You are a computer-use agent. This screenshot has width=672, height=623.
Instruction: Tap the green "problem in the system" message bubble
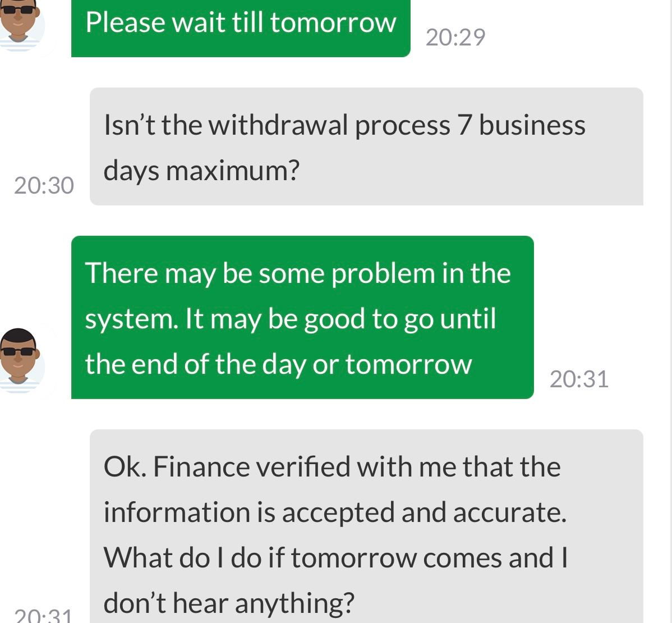[302, 317]
